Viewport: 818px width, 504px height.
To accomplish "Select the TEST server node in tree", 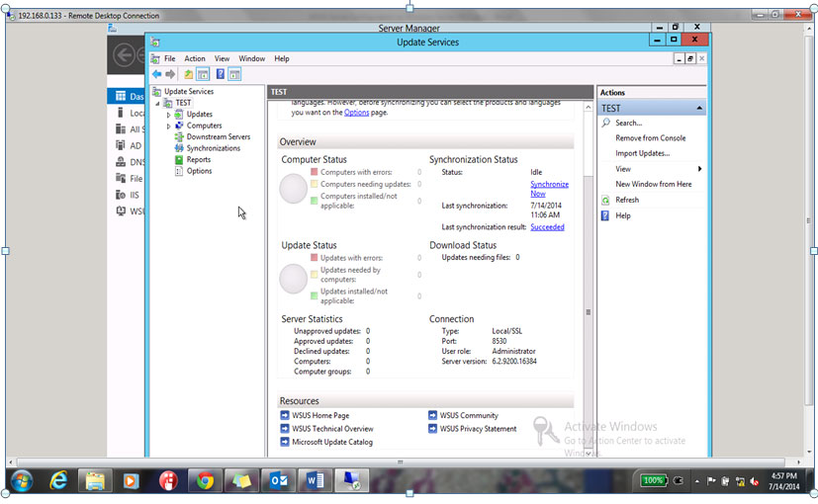I will 183,103.
